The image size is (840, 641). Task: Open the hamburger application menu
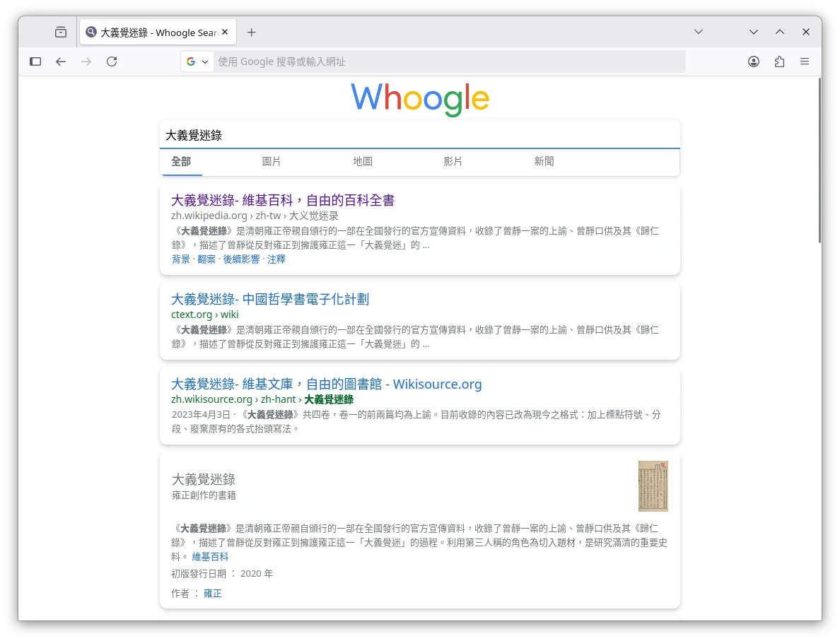pos(805,61)
